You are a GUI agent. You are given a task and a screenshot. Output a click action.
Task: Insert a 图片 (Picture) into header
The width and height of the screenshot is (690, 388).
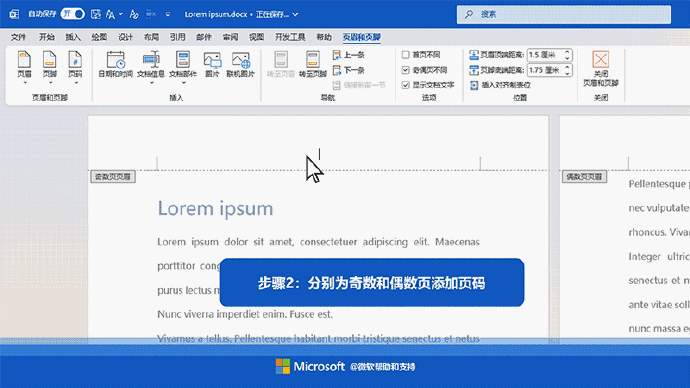pos(212,65)
